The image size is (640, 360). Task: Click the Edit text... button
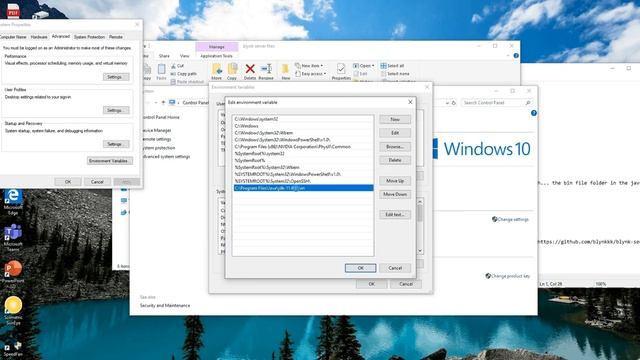point(395,214)
